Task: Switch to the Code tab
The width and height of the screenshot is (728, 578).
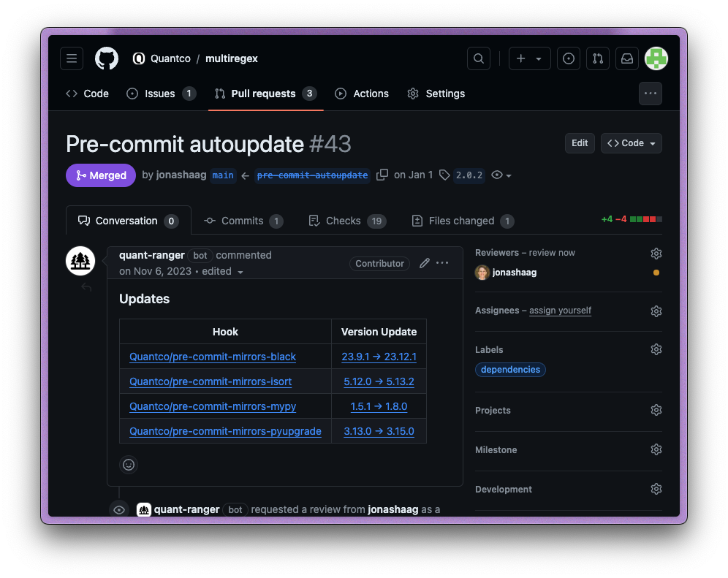Action: click(87, 94)
